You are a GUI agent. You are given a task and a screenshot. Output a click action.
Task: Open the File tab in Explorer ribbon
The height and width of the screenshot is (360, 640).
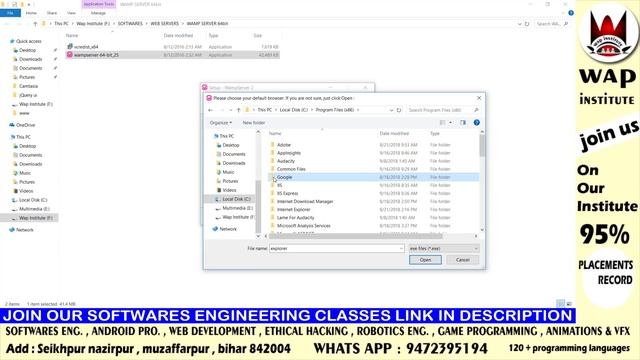pos(10,13)
